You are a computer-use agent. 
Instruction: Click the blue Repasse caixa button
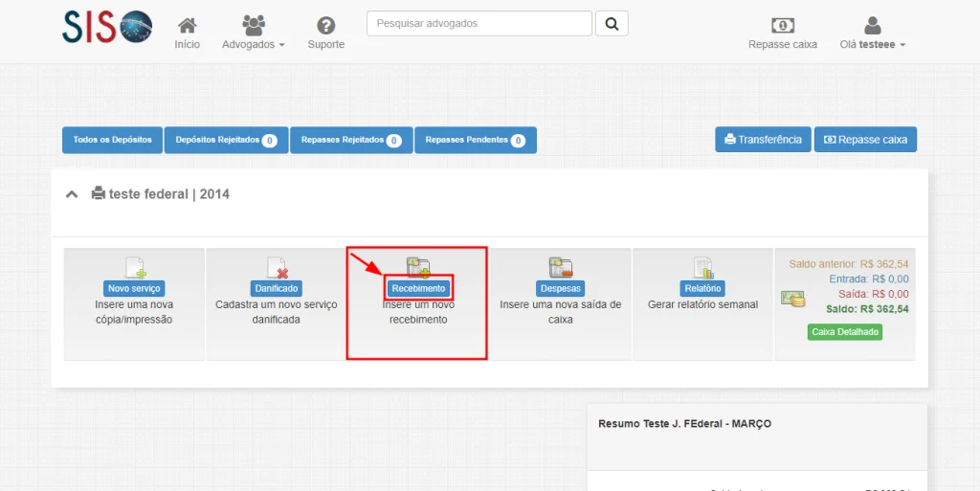(865, 140)
